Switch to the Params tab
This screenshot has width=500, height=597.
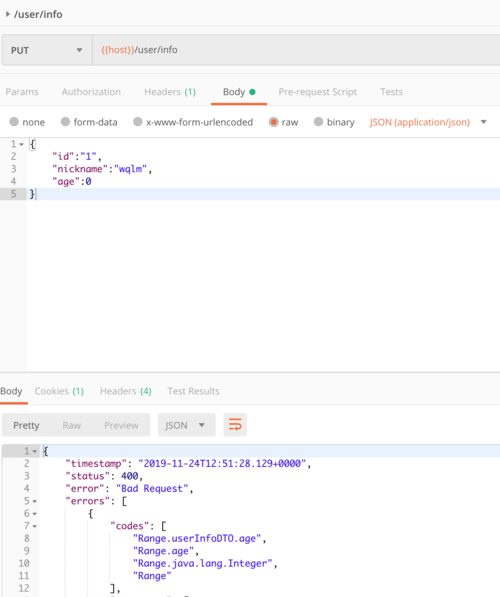[22, 92]
